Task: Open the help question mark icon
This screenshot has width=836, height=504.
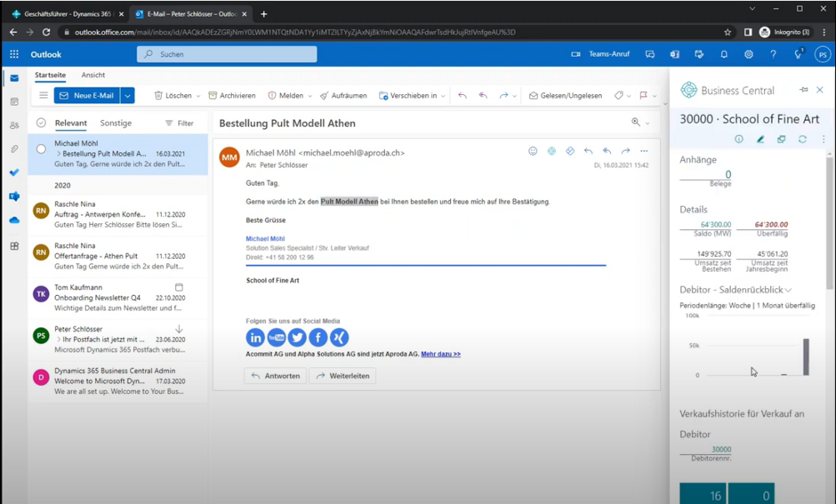Action: click(773, 54)
